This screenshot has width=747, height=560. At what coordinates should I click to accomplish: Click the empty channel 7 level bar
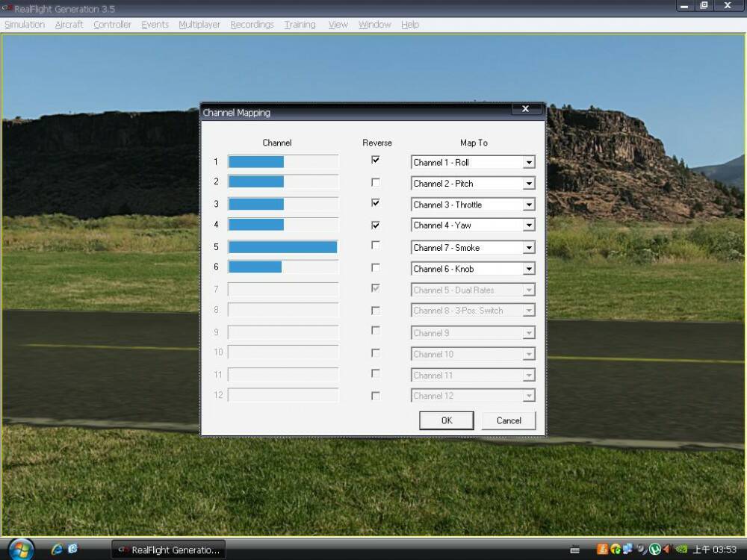coord(283,290)
